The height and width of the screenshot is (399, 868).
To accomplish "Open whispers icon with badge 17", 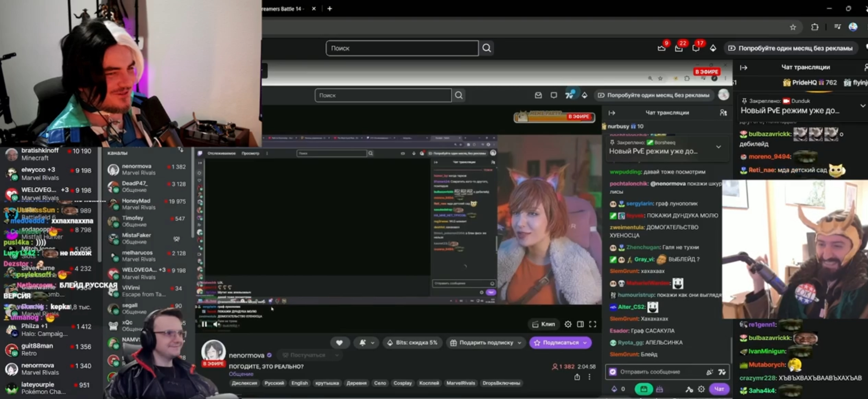I will tap(696, 48).
